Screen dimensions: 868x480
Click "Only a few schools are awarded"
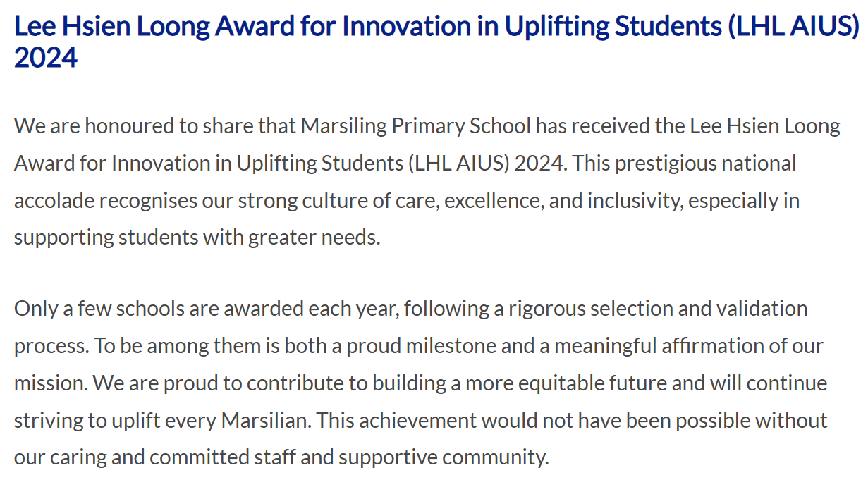159,309
